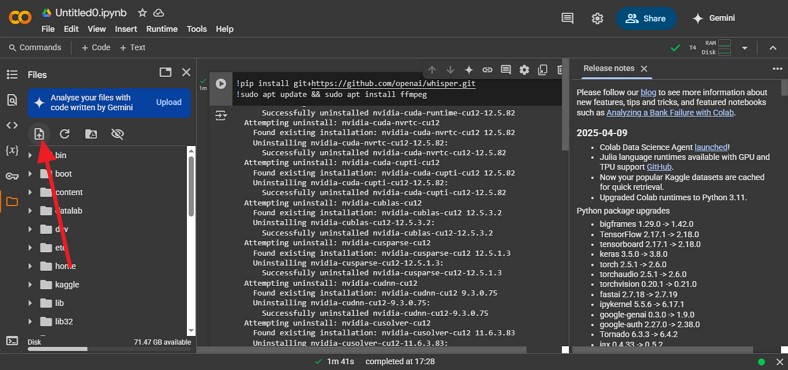The width and height of the screenshot is (788, 370).
Task: Open the GitHub link in release notes
Action: point(659,167)
